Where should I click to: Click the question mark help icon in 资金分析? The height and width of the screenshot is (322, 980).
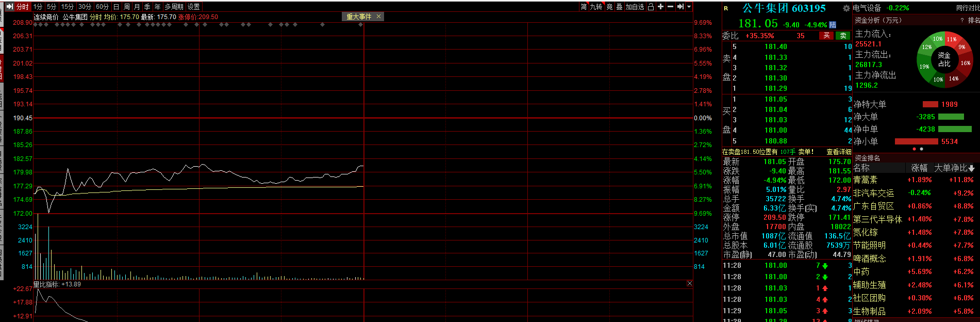coord(962,20)
